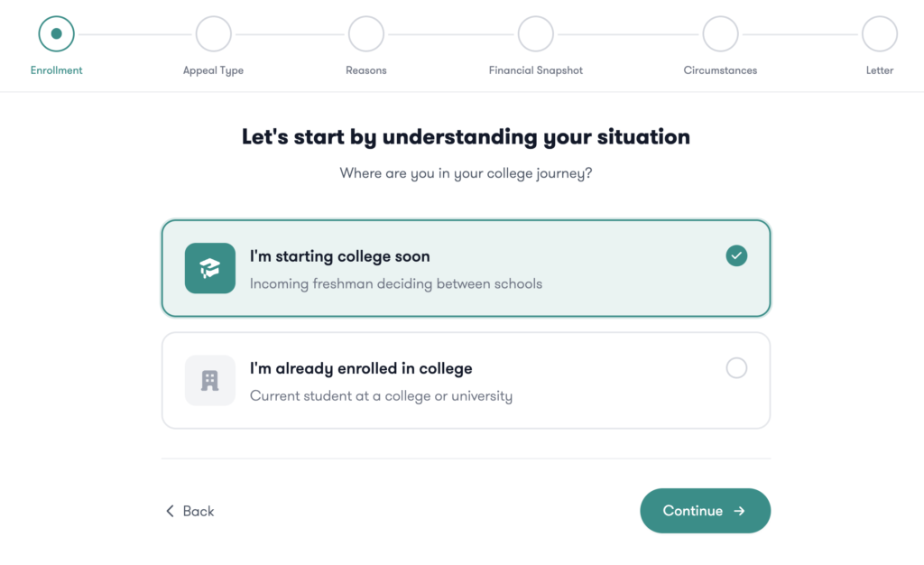Image resolution: width=924 pixels, height=565 pixels.
Task: Click the Appeal Type step label
Action: pos(213,70)
